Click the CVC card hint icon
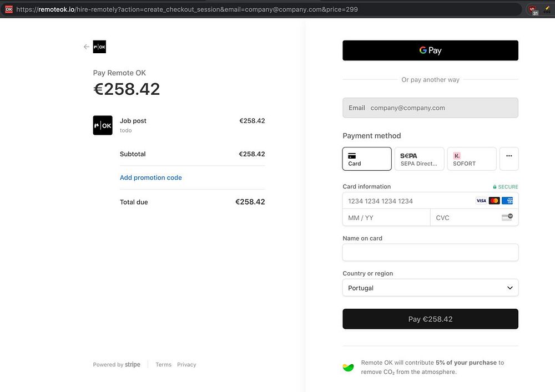Screen dimensions: 555x392 [507, 217]
